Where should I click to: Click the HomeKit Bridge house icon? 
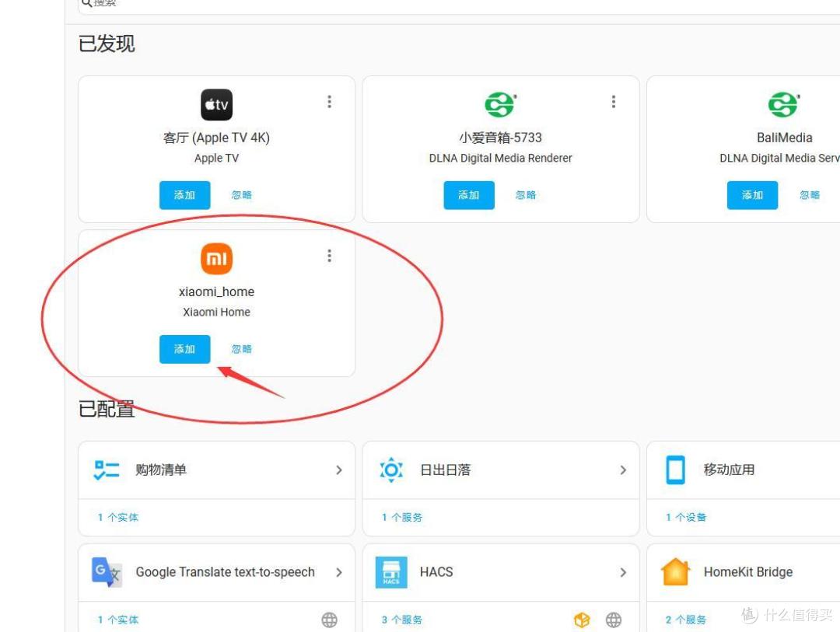[x=675, y=572]
